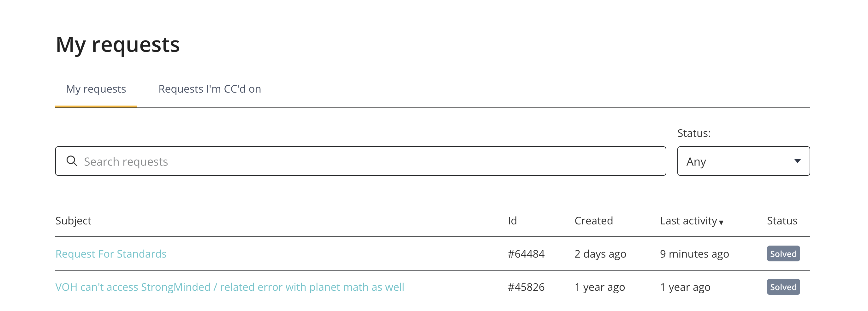Click the My requests page heading

(118, 45)
